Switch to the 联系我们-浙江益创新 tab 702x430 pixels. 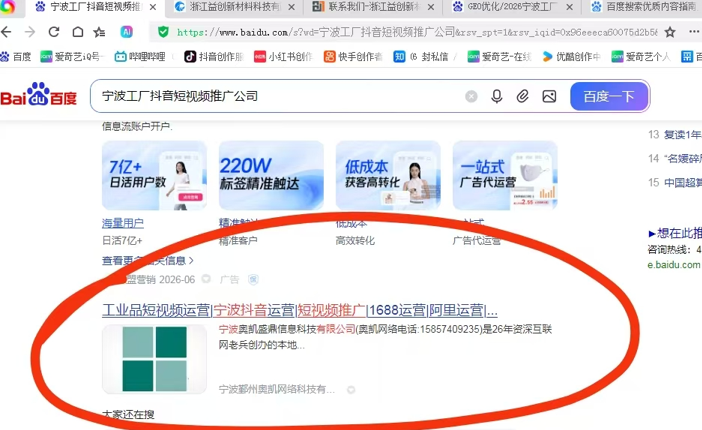[x=367, y=7]
